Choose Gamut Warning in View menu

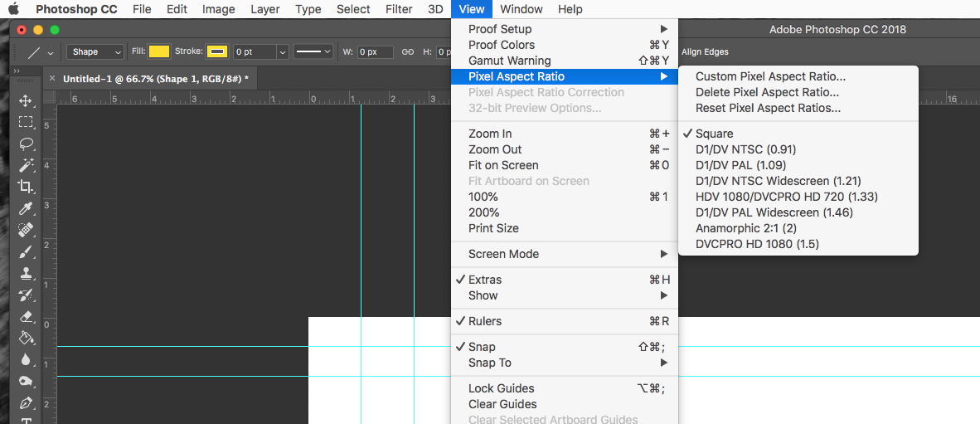click(x=565, y=61)
